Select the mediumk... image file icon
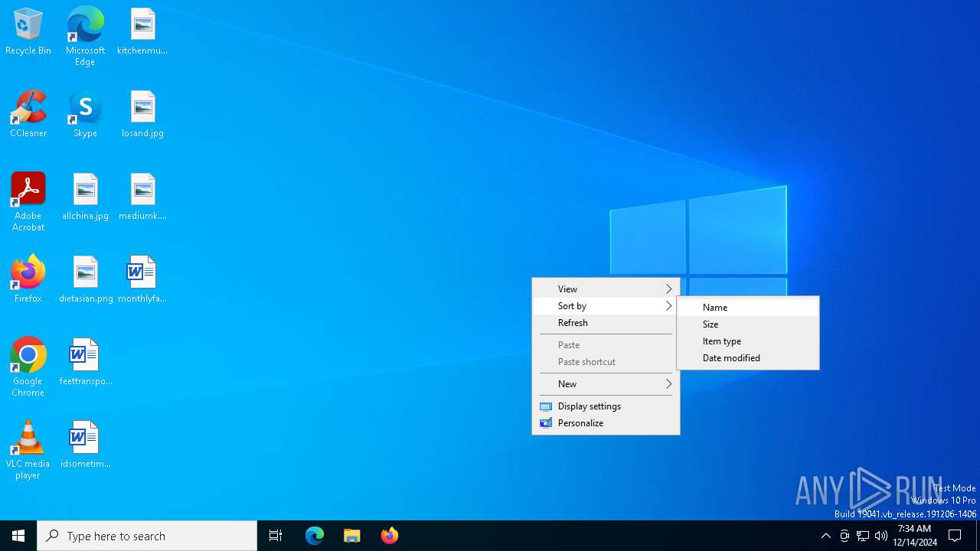 [x=142, y=197]
